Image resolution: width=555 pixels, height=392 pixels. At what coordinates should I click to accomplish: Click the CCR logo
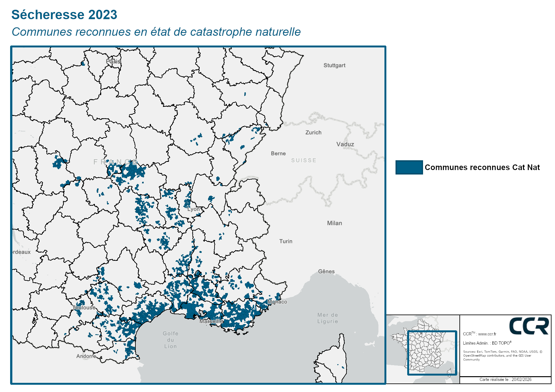529,326
